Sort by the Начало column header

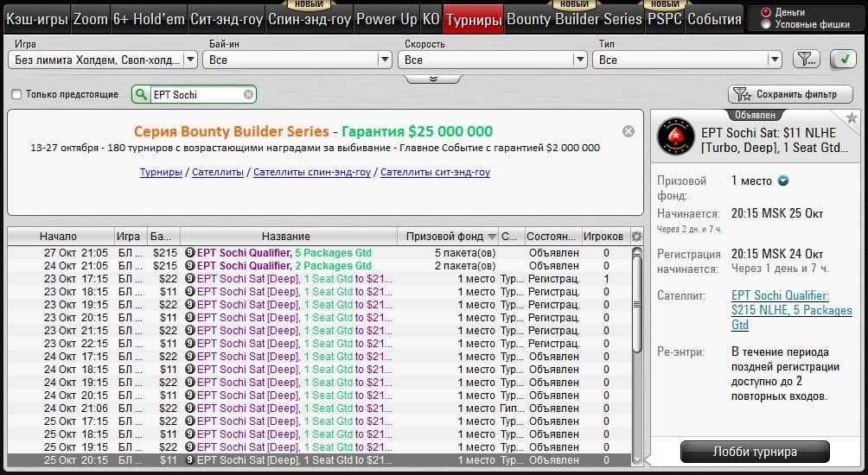tap(61, 237)
